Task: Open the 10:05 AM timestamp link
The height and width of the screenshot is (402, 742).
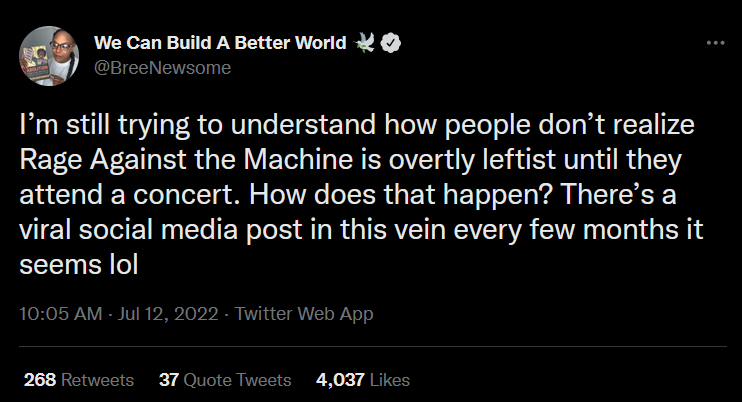Action: (x=61, y=314)
